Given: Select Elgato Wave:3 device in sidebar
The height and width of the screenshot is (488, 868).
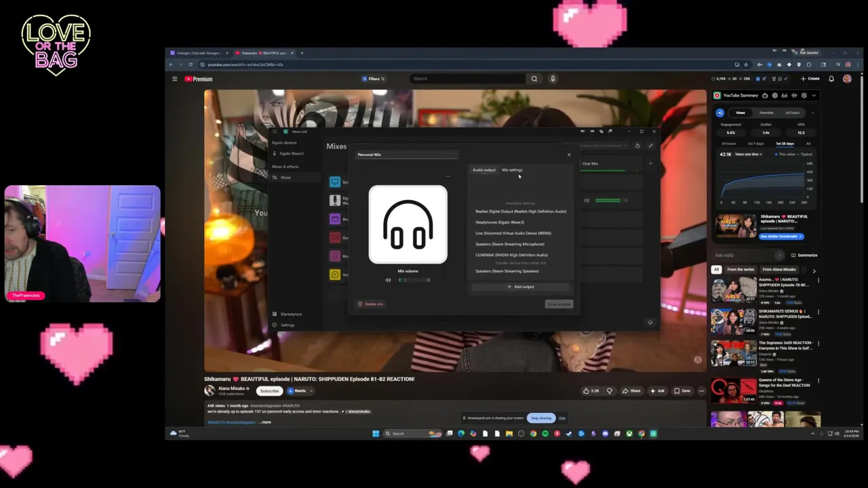Looking at the screenshot, I should pyautogui.click(x=292, y=154).
